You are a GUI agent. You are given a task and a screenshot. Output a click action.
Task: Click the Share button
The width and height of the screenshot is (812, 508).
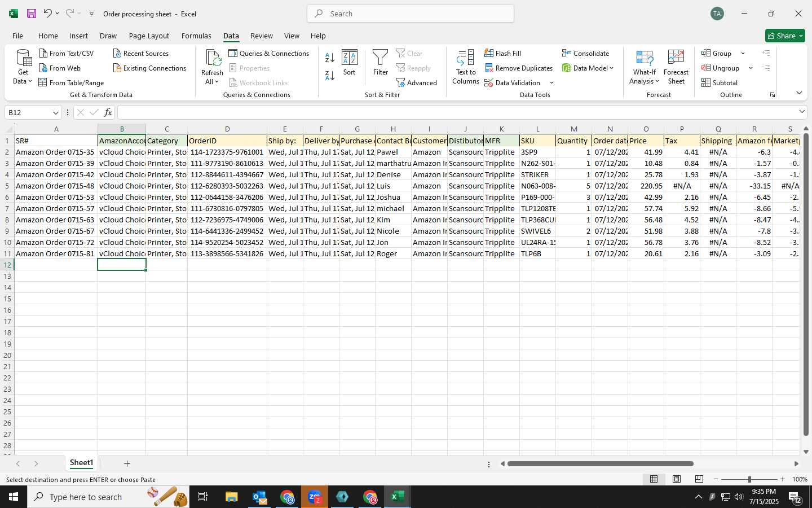(x=785, y=36)
